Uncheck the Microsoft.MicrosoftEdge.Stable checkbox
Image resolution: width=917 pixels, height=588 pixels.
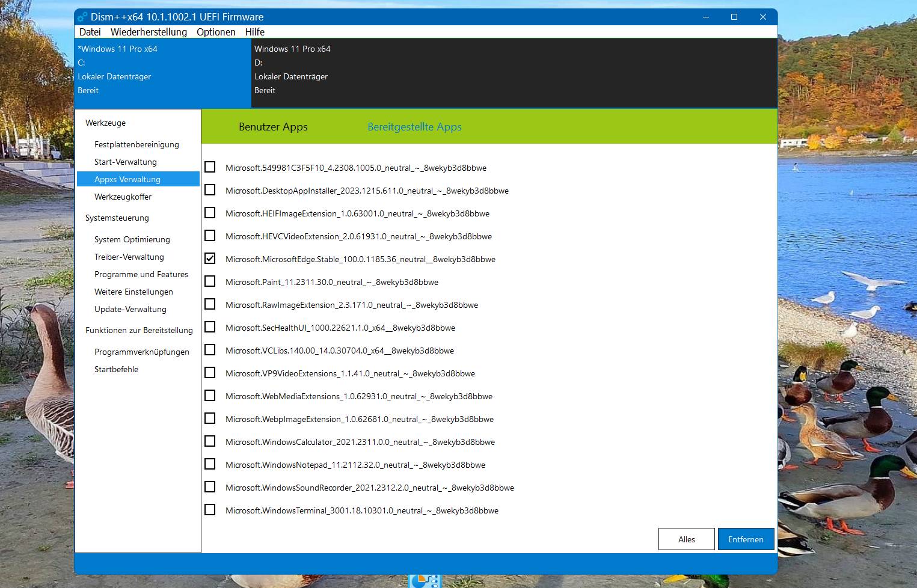(x=210, y=259)
